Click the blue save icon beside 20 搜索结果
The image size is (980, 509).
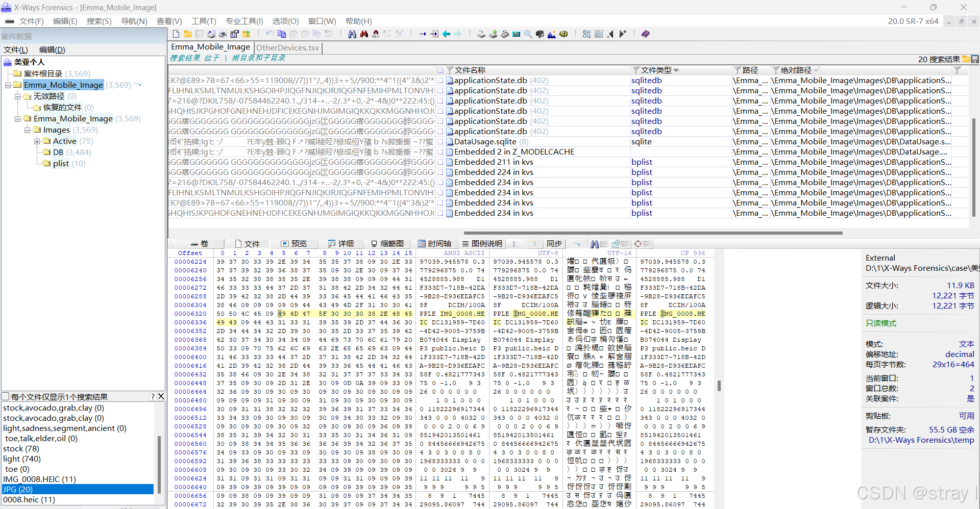[974, 59]
